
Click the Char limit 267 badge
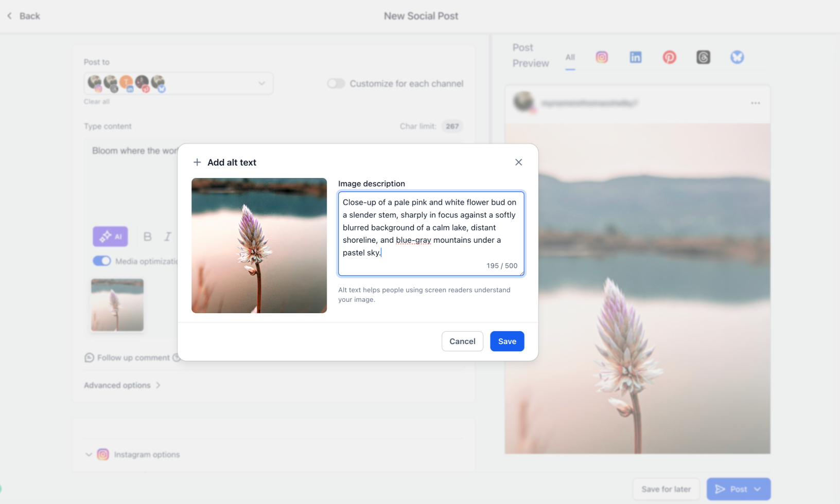pyautogui.click(x=452, y=126)
